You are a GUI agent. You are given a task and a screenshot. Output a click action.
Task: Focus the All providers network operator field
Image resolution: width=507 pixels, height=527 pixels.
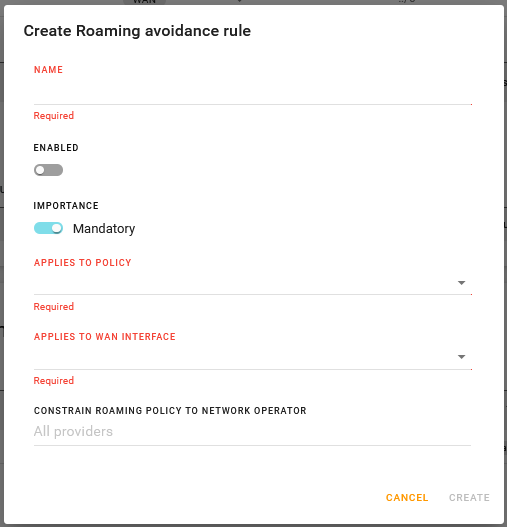pos(252,432)
